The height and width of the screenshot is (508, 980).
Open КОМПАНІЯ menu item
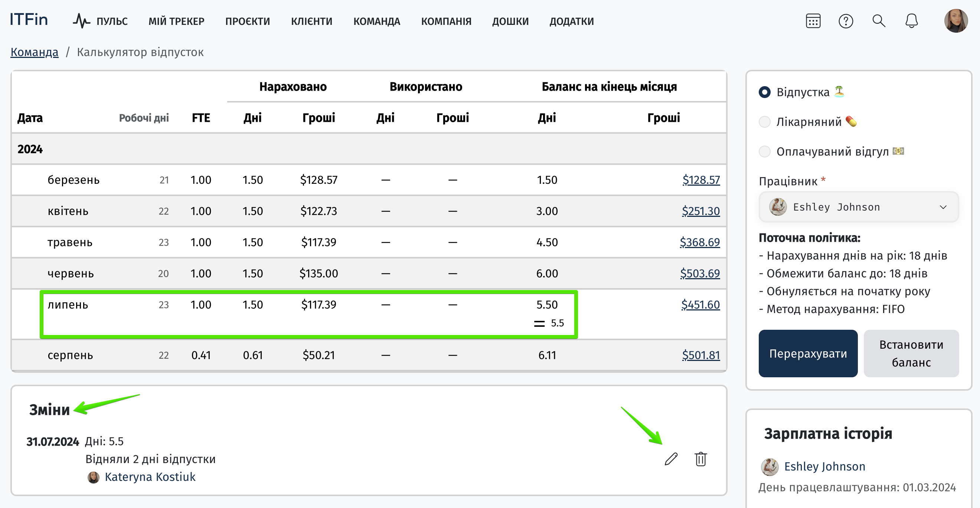pos(446,21)
